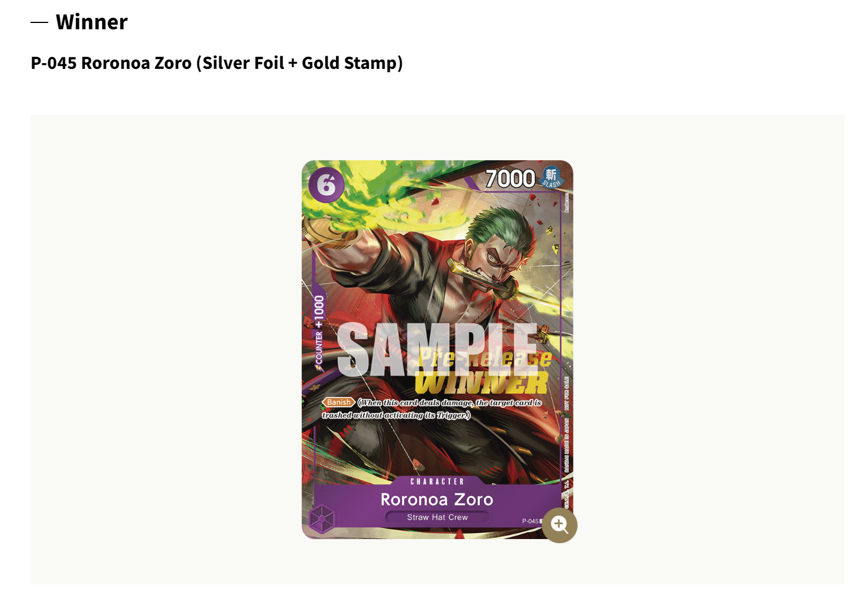Click the P-045 Roronoa Zoro title text
This screenshot has width=867, height=616.
pyautogui.click(x=217, y=63)
